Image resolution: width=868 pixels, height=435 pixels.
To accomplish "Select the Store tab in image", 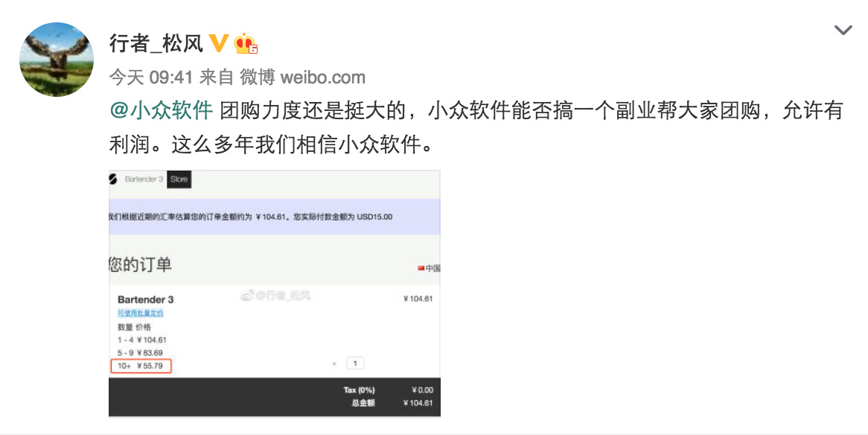I will (179, 179).
